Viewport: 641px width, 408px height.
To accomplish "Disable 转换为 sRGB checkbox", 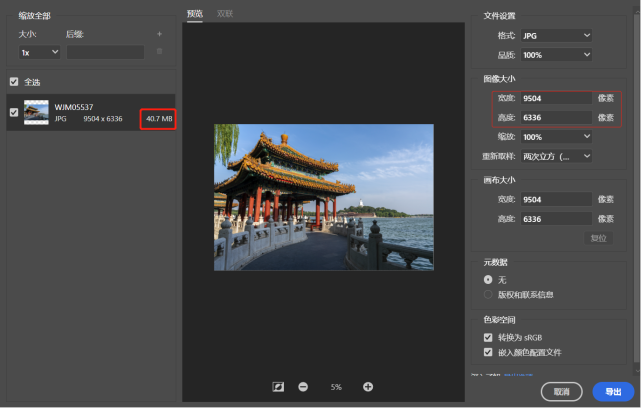I will click(488, 338).
